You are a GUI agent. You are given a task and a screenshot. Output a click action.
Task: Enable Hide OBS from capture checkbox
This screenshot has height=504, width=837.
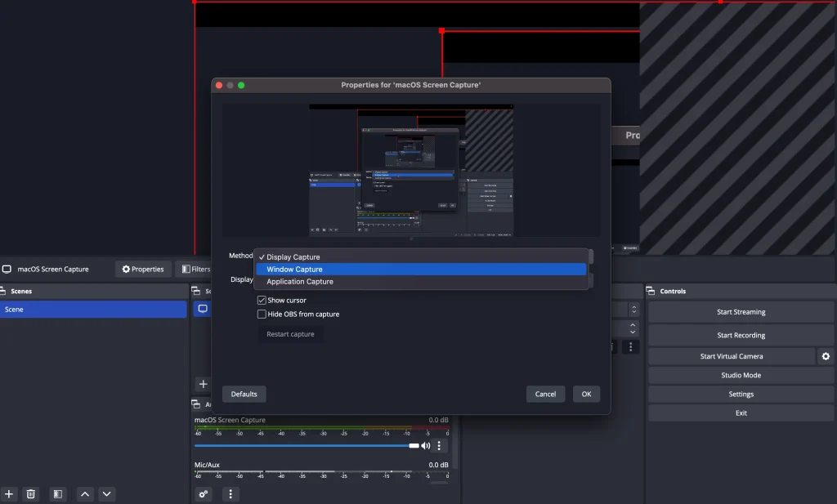[262, 314]
